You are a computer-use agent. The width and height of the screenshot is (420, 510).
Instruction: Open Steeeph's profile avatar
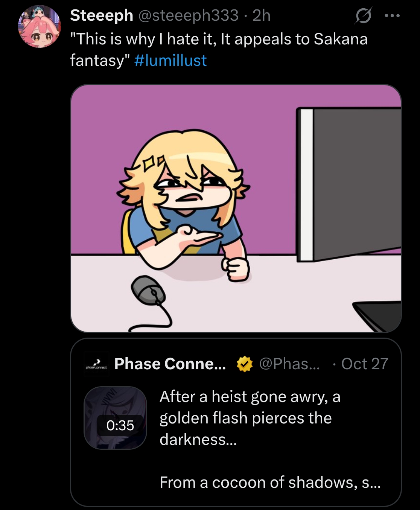[x=39, y=27]
